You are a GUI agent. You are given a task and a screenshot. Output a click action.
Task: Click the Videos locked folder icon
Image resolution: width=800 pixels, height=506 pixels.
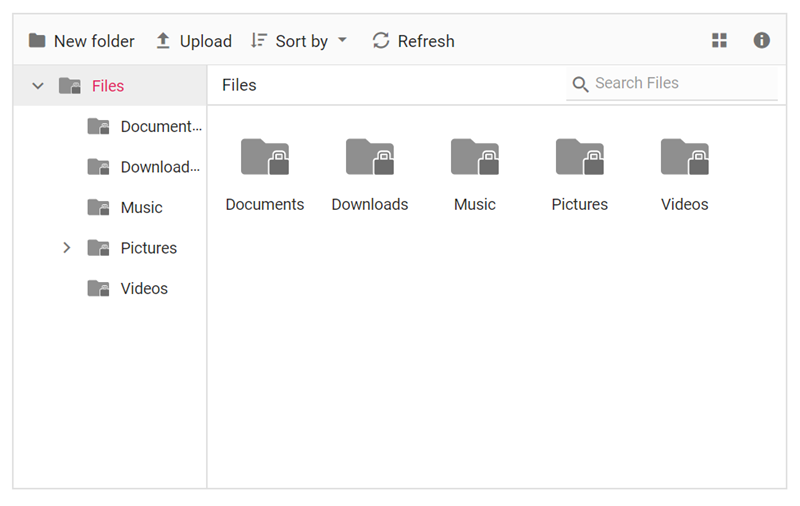pos(685,157)
